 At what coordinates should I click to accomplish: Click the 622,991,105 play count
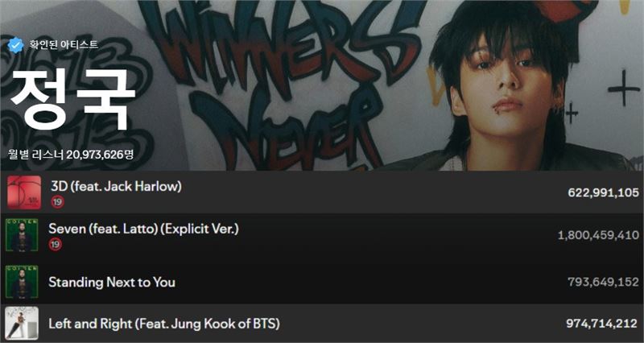tap(603, 192)
